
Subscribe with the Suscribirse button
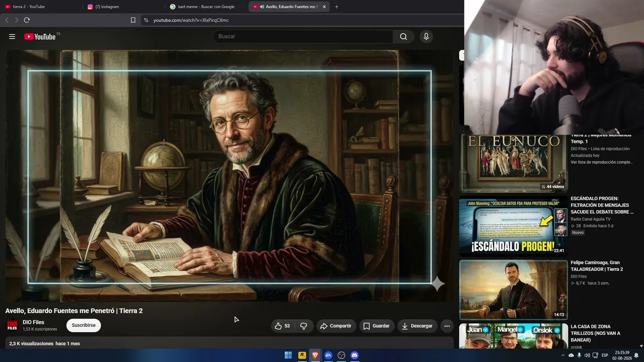click(84, 325)
